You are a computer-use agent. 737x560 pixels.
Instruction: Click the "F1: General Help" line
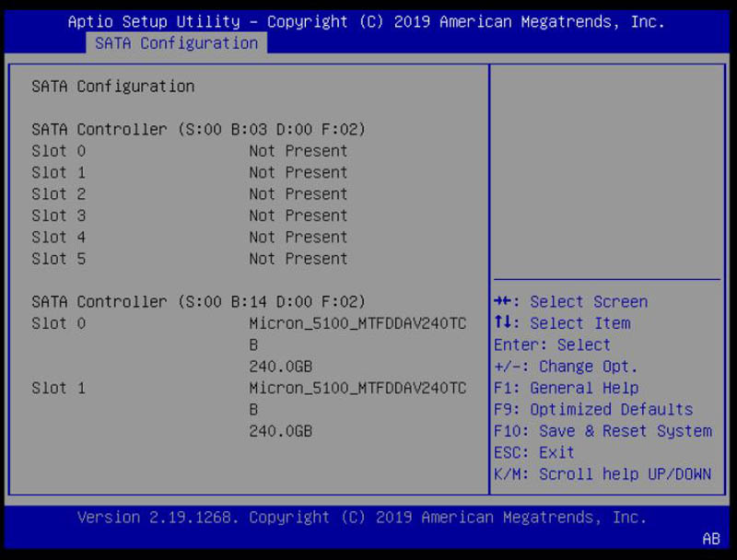point(566,388)
